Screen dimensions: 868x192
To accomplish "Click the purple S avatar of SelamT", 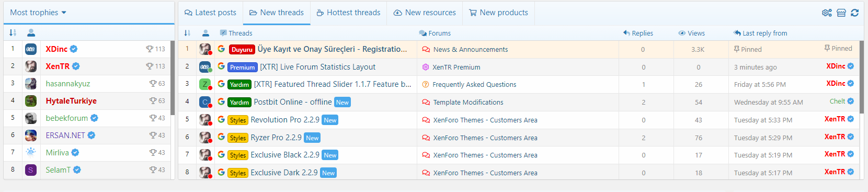I will 31,170.
